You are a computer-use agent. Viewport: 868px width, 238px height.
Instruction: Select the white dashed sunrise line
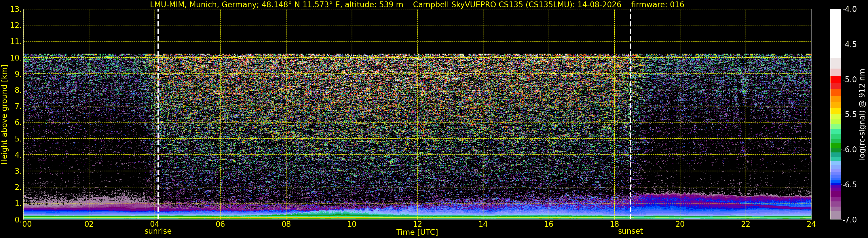pyautogui.click(x=158, y=114)
